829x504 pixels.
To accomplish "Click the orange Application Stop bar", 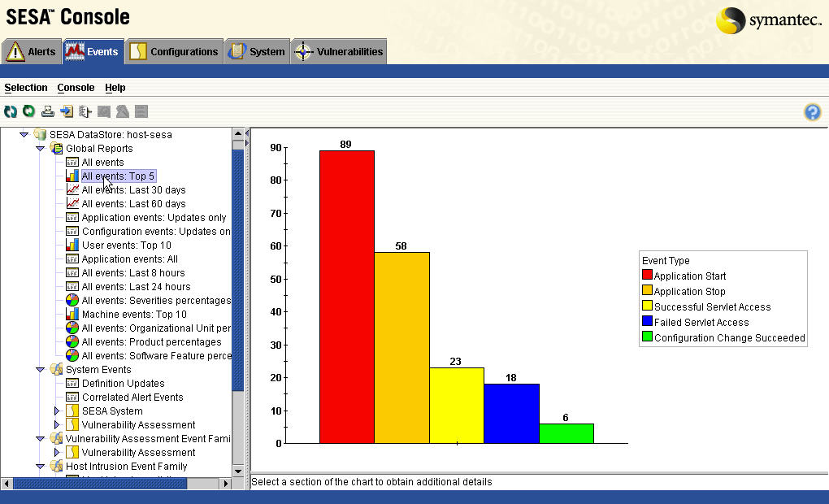I will point(401,347).
